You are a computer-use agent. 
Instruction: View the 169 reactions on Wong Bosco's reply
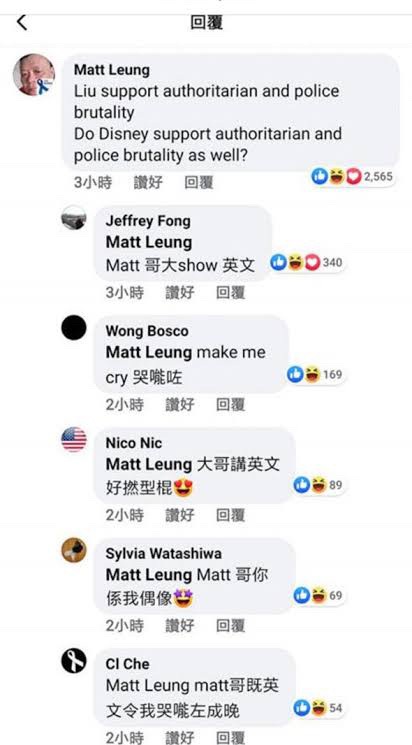[315, 374]
